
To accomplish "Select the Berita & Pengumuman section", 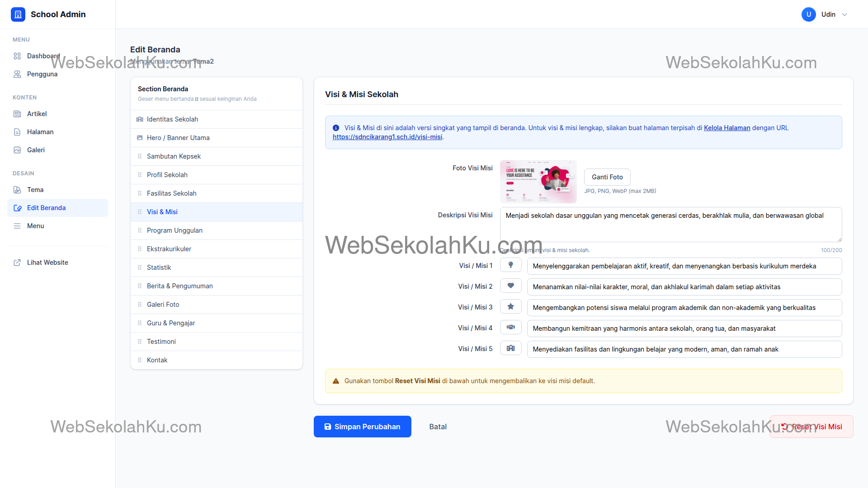I will click(217, 286).
